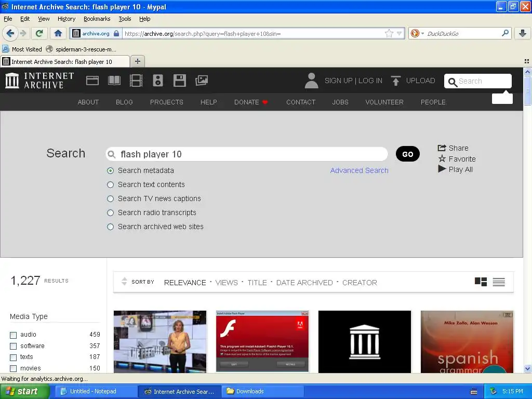Open the Internet Archive web section icon
Viewport: 532px width, 399px height.
tap(92, 81)
